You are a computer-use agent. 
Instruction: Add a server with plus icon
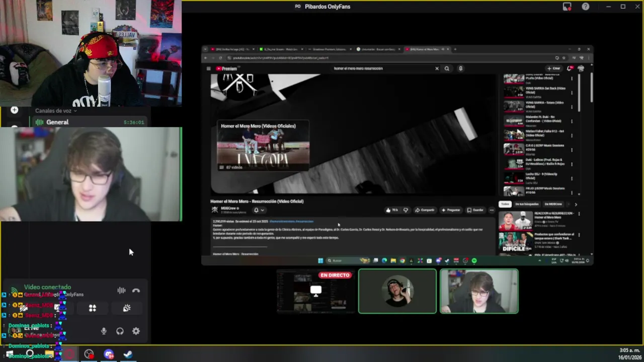click(x=14, y=110)
